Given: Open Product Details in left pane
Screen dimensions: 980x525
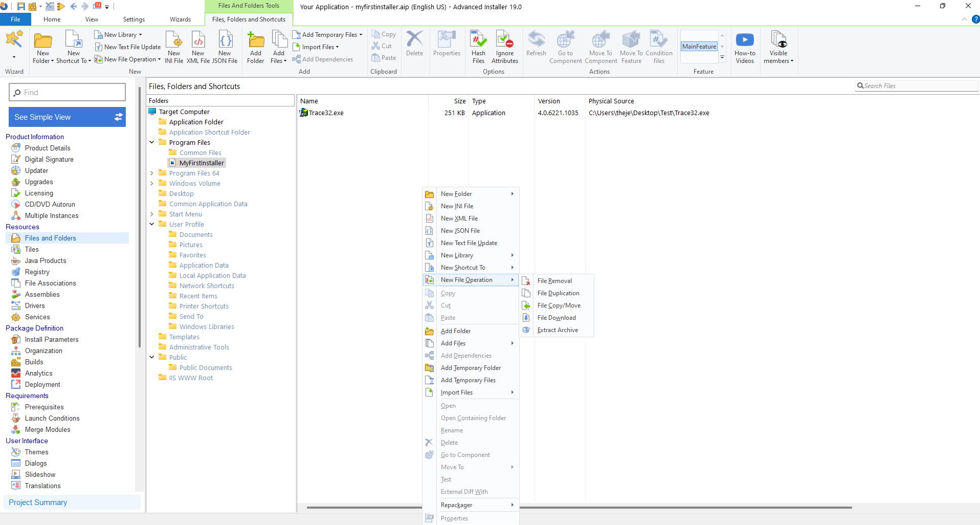Looking at the screenshot, I should click(48, 148).
